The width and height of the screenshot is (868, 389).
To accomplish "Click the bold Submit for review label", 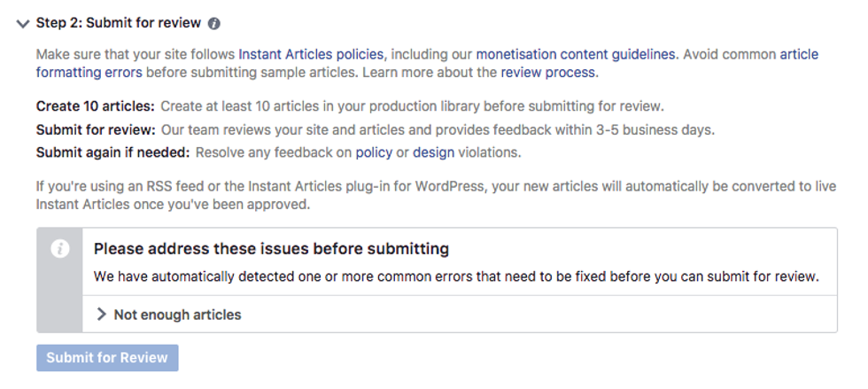I will point(96,129).
